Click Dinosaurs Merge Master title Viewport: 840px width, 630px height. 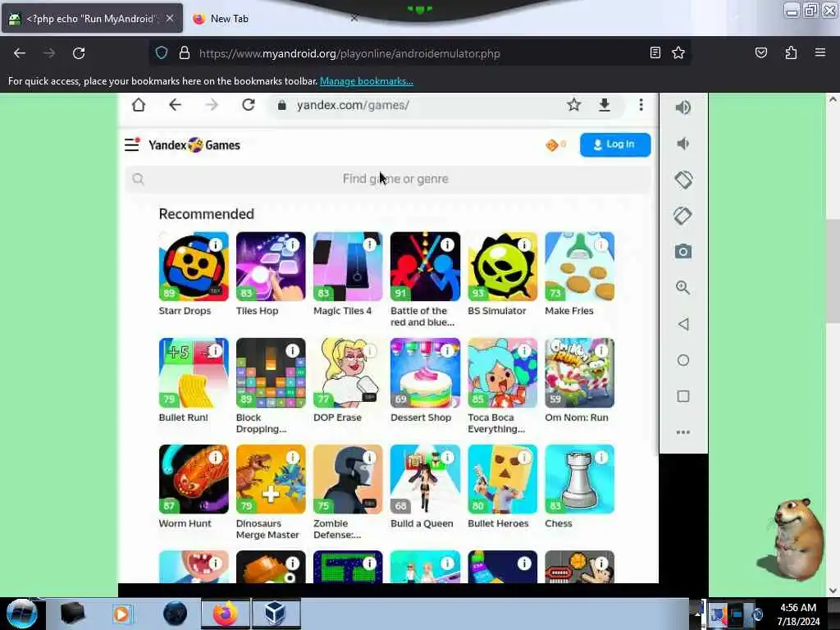(x=267, y=529)
